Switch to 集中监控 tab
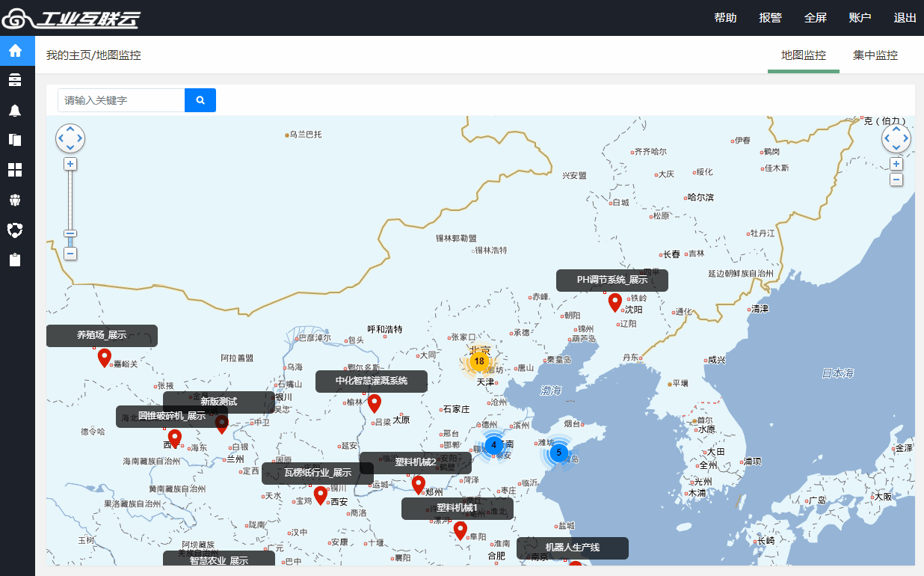This screenshot has width=924, height=576. [x=875, y=55]
